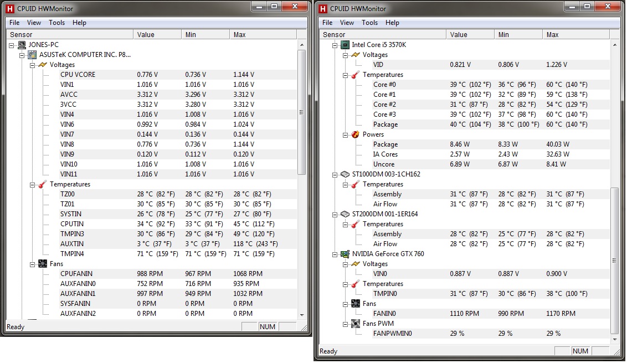
Task: Click the ST1000DM hard drive icon
Action: click(345, 174)
